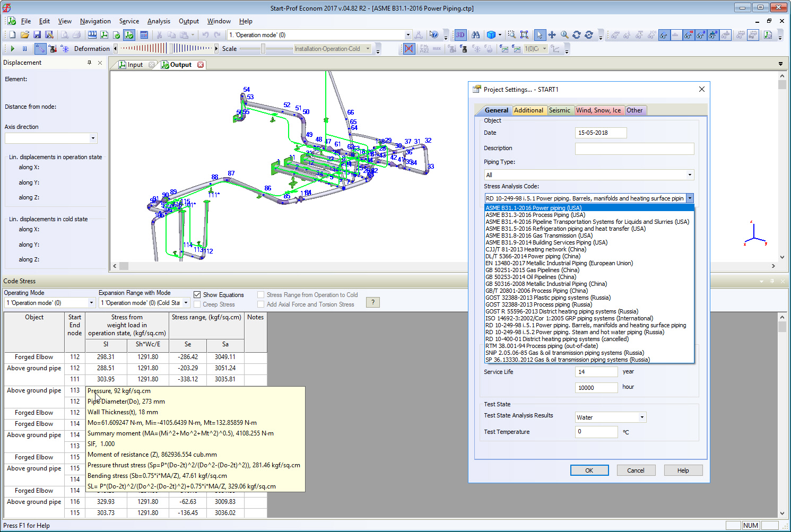
Task: Open the Axis direction dropdown
Action: tap(93, 138)
